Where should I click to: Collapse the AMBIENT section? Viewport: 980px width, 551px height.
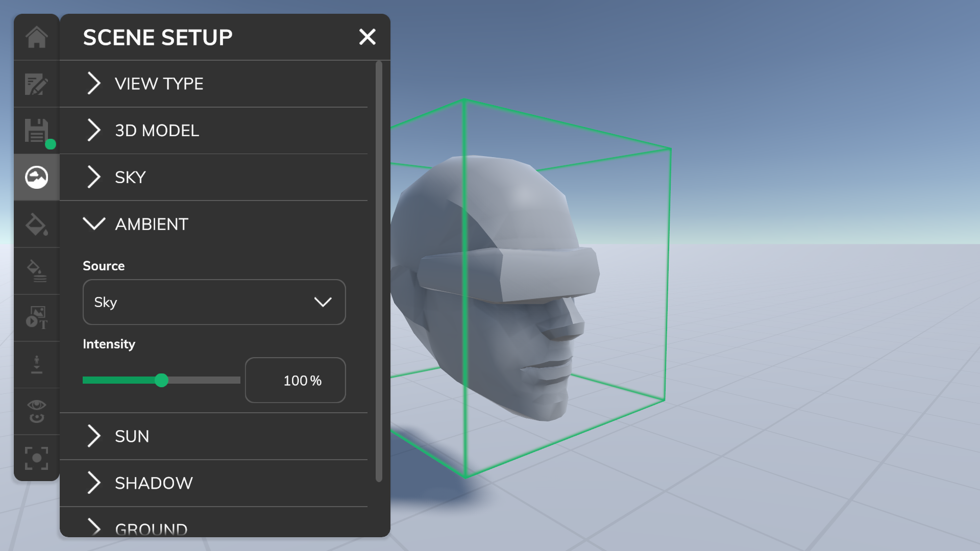point(213,224)
